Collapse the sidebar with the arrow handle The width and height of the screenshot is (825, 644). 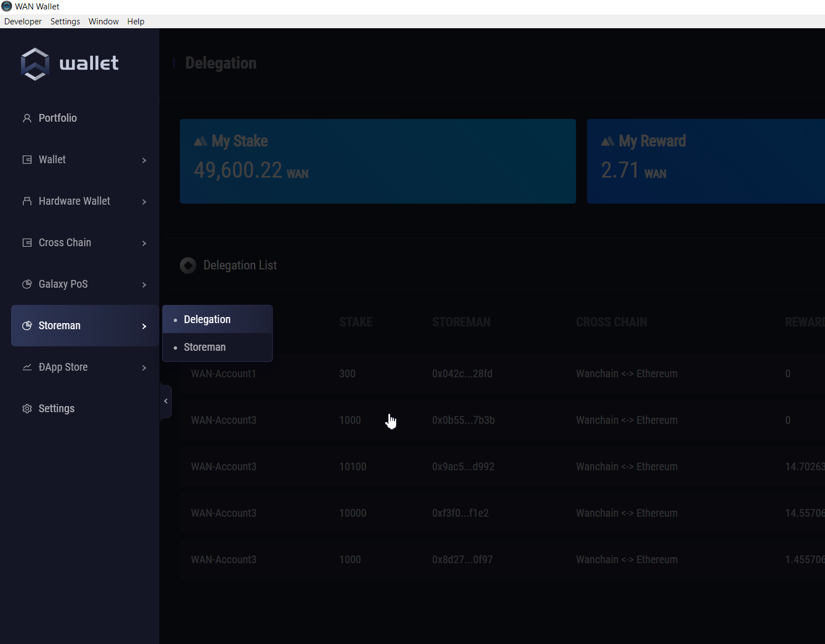click(x=165, y=401)
